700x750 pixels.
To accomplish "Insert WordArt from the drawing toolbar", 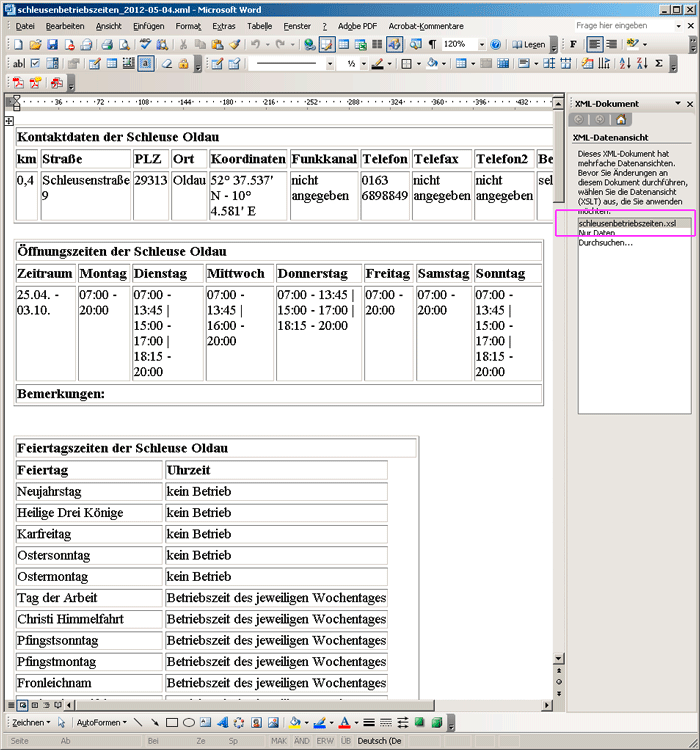I will 222,723.
